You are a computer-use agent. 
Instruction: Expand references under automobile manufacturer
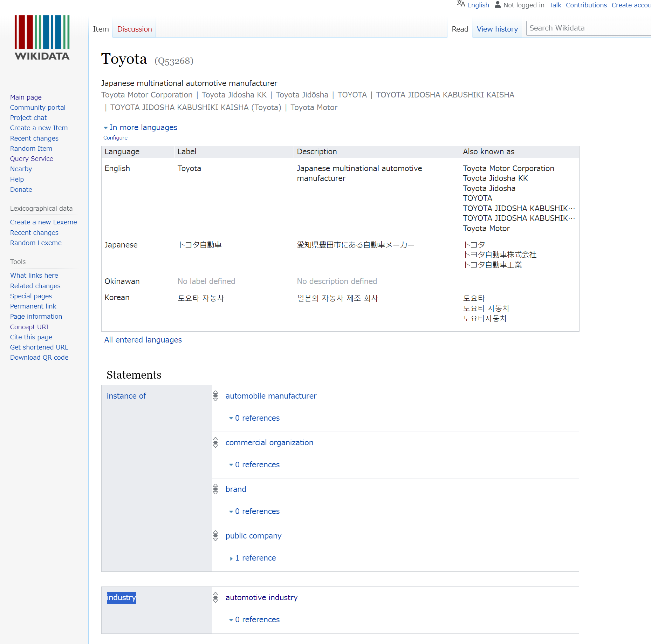click(x=254, y=418)
